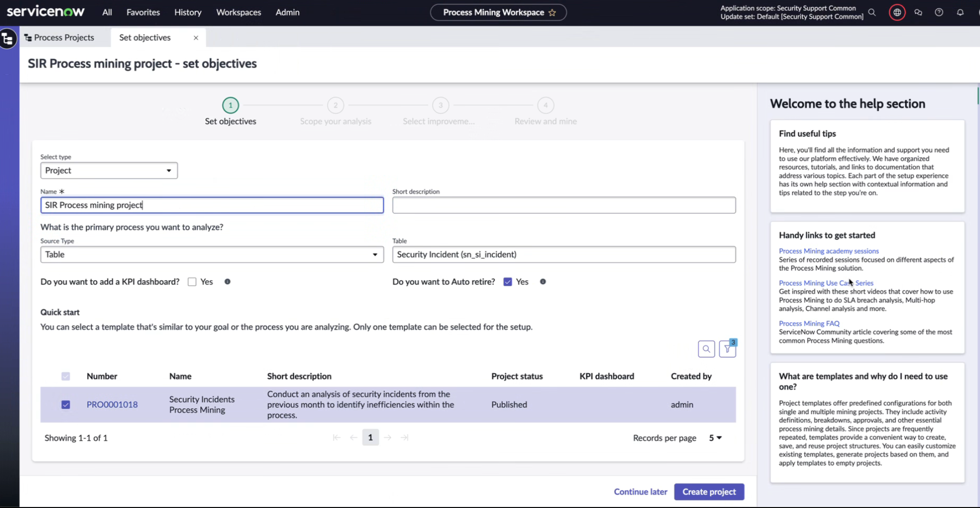Uncheck the PRO0001018 row checkbox
Screen dimensions: 980x508
[x=66, y=405]
